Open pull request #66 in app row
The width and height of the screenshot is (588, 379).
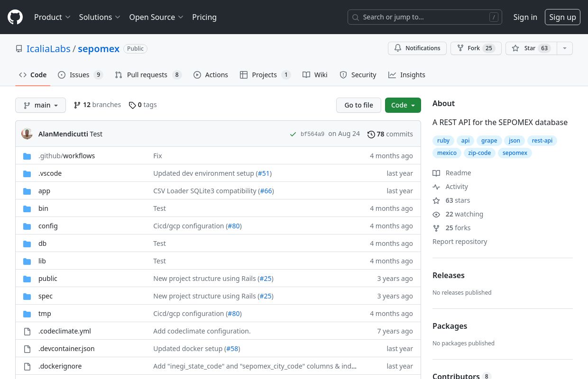tap(266, 191)
